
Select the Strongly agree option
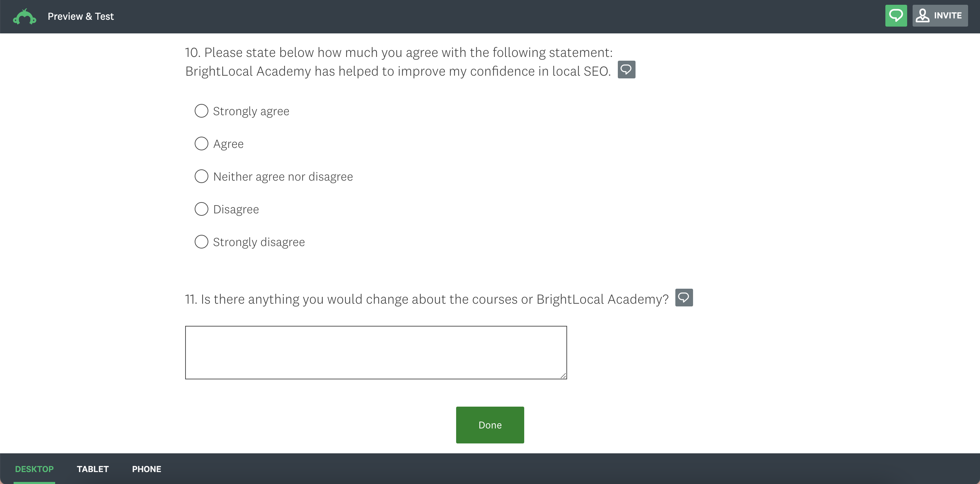click(x=201, y=111)
